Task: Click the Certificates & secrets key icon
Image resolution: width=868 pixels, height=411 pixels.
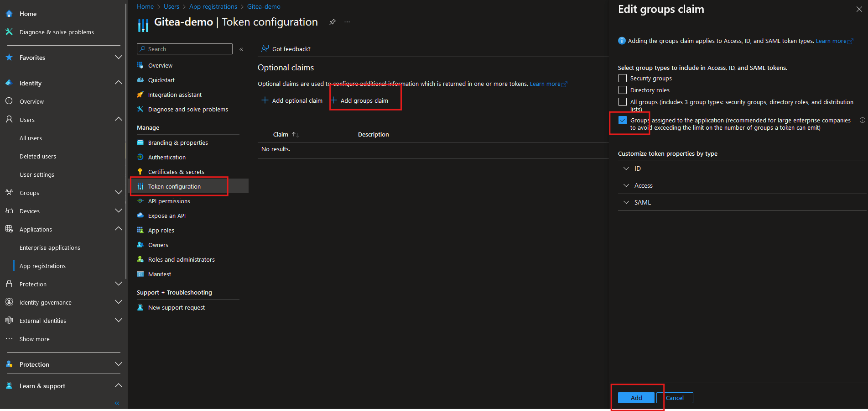Action: (x=140, y=172)
